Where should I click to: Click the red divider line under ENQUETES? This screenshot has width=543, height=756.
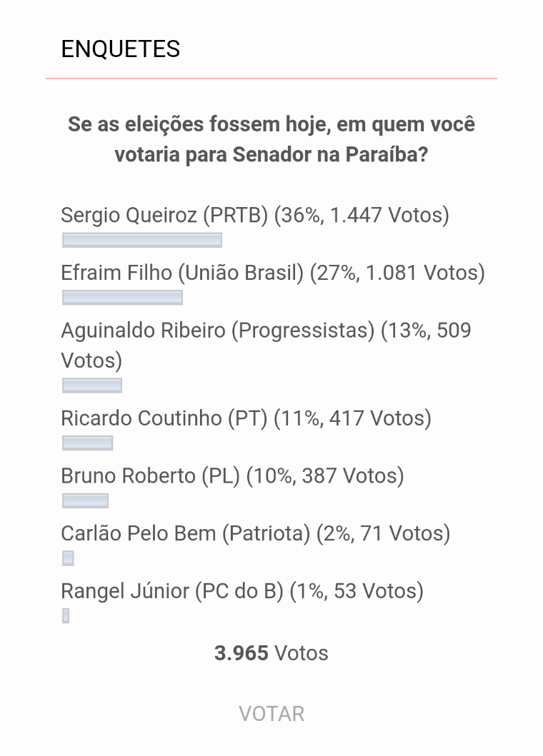tap(271, 78)
